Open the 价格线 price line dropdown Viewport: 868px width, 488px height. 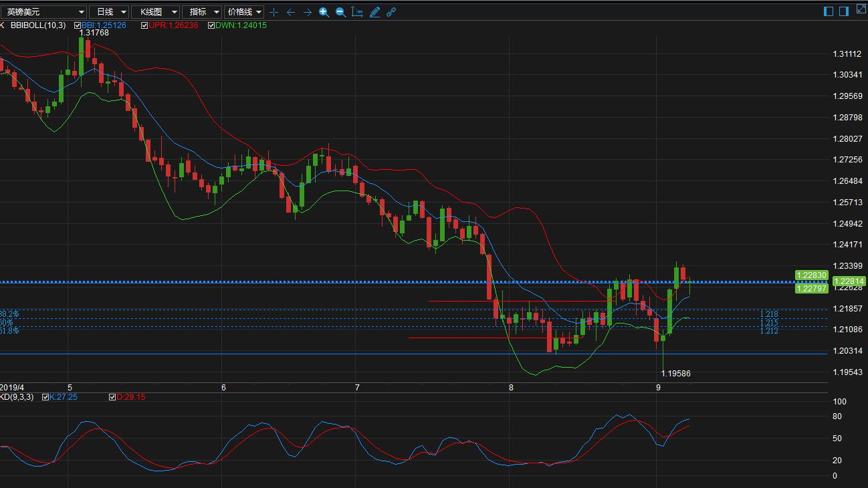[x=244, y=12]
